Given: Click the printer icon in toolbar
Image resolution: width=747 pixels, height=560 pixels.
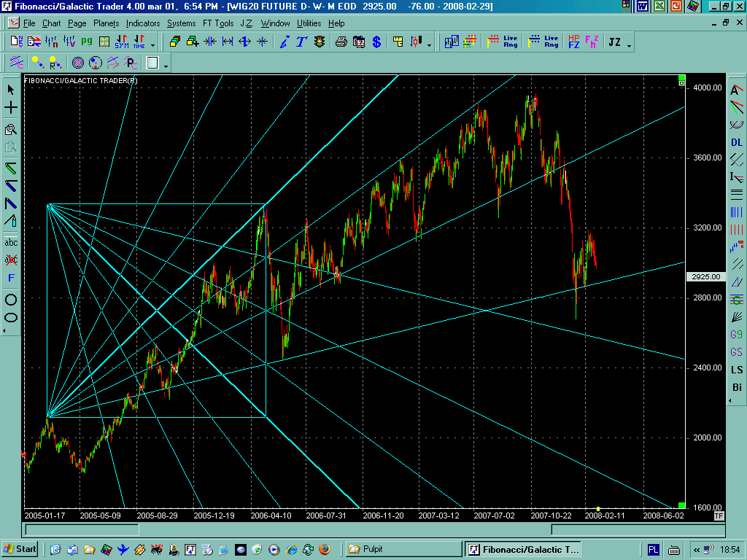Looking at the screenshot, I should click(x=341, y=42).
